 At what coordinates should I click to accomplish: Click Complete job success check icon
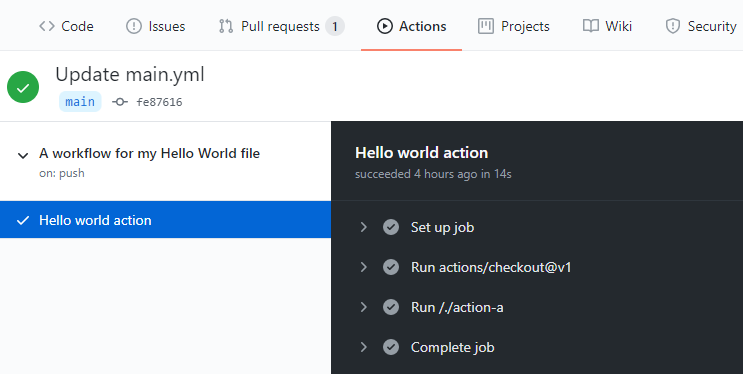(391, 347)
